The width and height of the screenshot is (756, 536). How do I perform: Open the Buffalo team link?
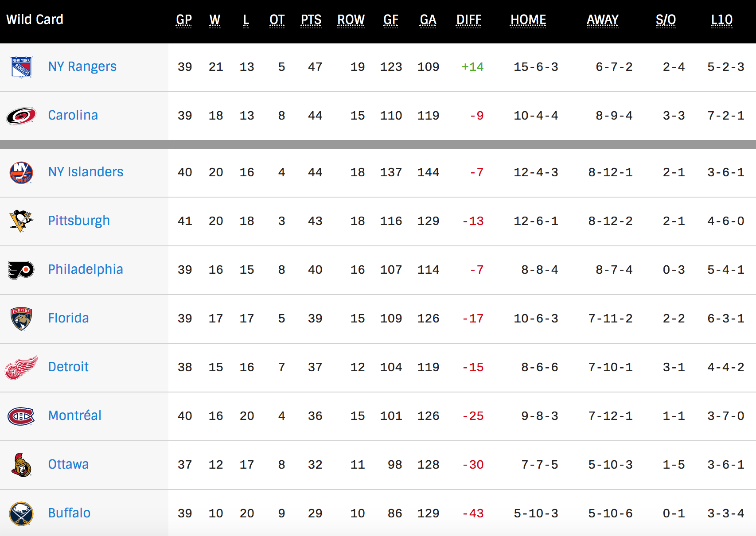tap(69, 513)
